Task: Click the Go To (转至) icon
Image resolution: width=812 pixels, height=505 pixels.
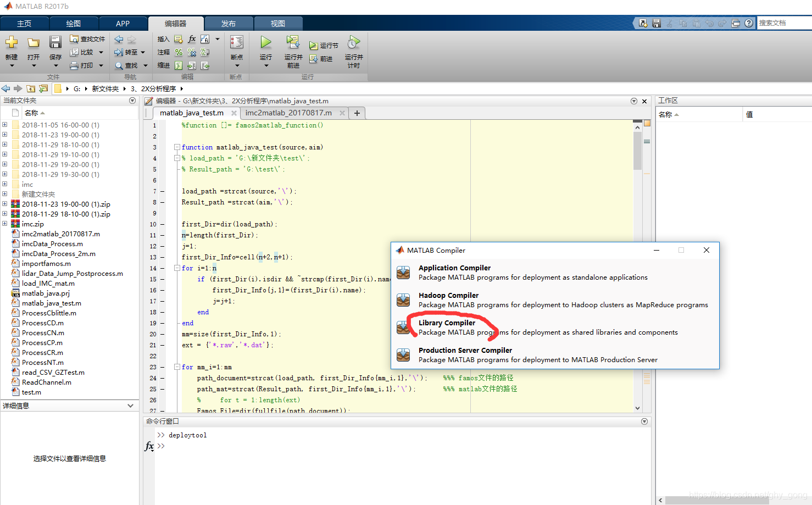Action: [119, 52]
